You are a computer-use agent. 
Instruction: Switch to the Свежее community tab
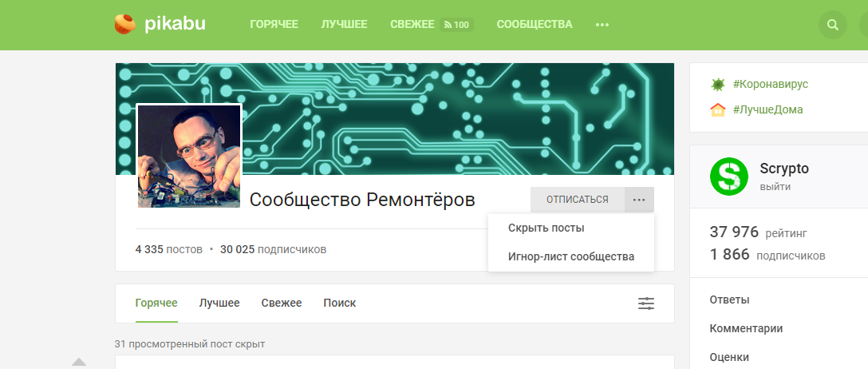click(x=281, y=303)
